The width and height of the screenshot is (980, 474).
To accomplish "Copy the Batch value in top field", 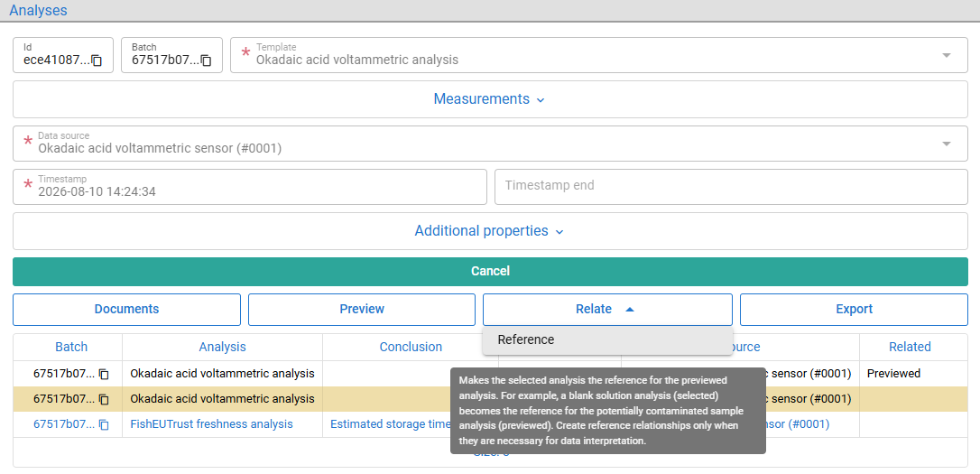I will pos(207,60).
